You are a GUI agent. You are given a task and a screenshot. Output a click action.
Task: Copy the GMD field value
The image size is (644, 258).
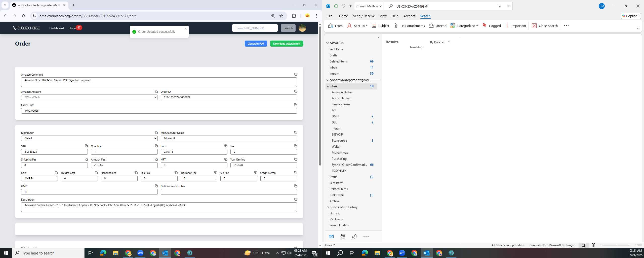[x=156, y=186]
